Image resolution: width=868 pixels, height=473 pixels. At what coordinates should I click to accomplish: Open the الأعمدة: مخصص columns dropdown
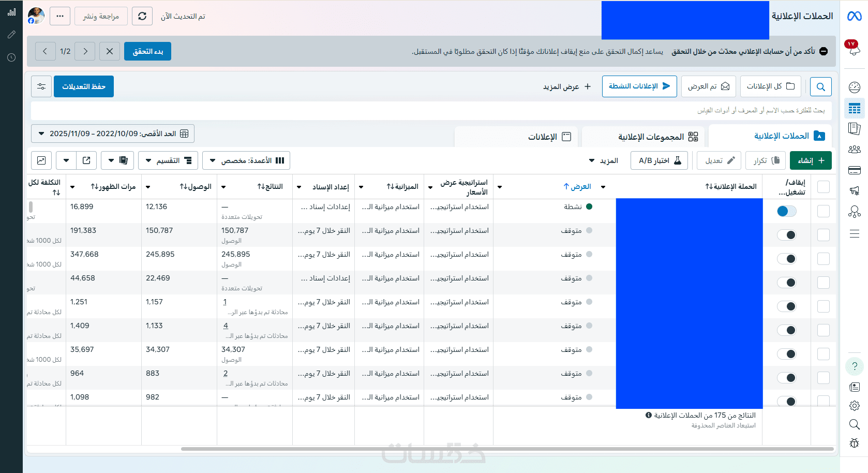pyautogui.click(x=246, y=160)
